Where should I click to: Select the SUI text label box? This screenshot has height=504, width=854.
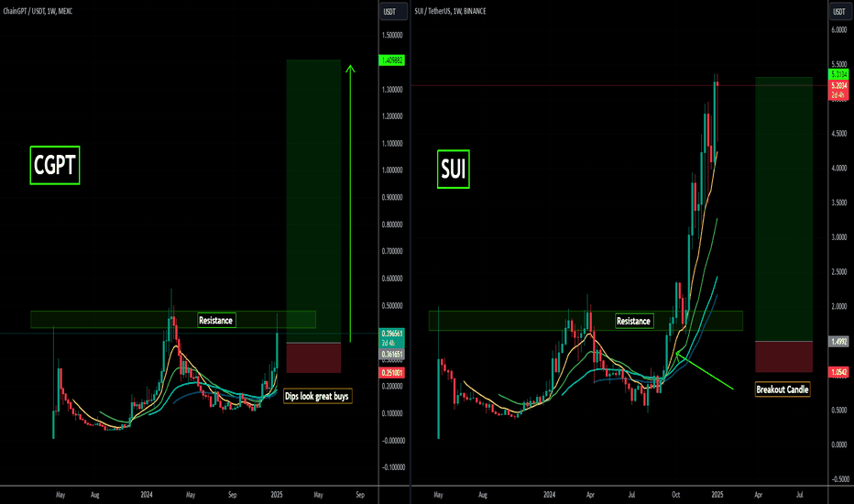click(x=454, y=170)
